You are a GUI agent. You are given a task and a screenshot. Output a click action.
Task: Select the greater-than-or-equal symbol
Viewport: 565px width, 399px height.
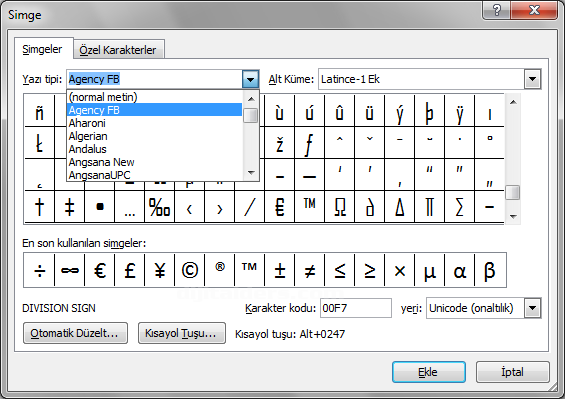coord(370,270)
